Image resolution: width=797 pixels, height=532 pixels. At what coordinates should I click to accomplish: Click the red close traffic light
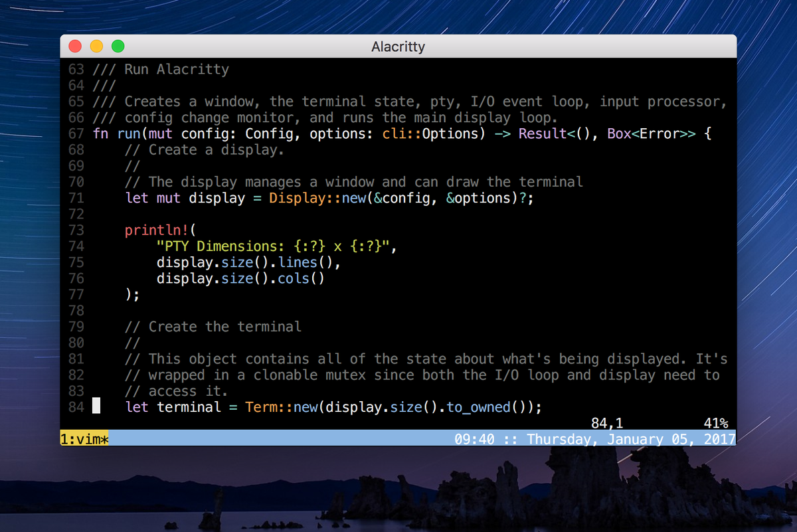point(75,46)
